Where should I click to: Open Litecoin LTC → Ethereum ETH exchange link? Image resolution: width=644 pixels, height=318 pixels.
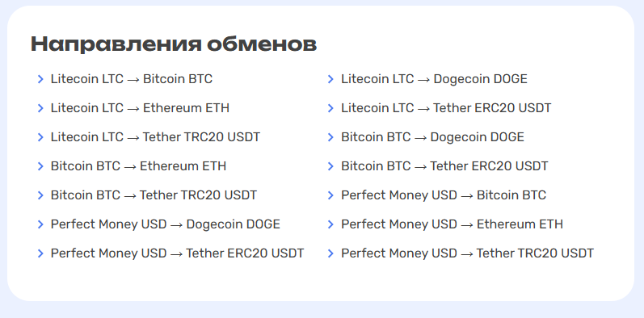point(140,108)
